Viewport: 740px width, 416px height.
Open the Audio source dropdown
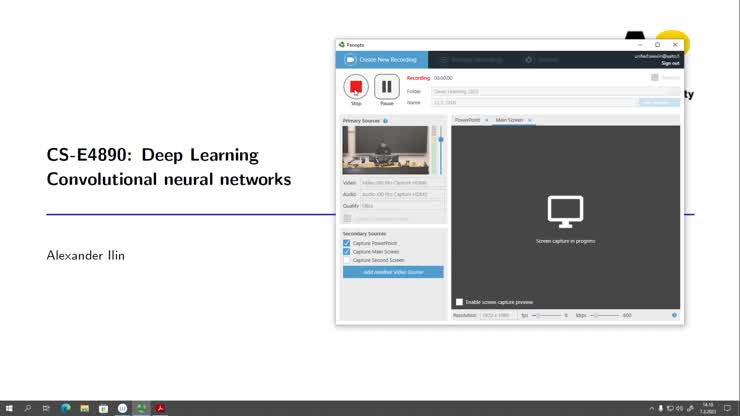coord(402,194)
